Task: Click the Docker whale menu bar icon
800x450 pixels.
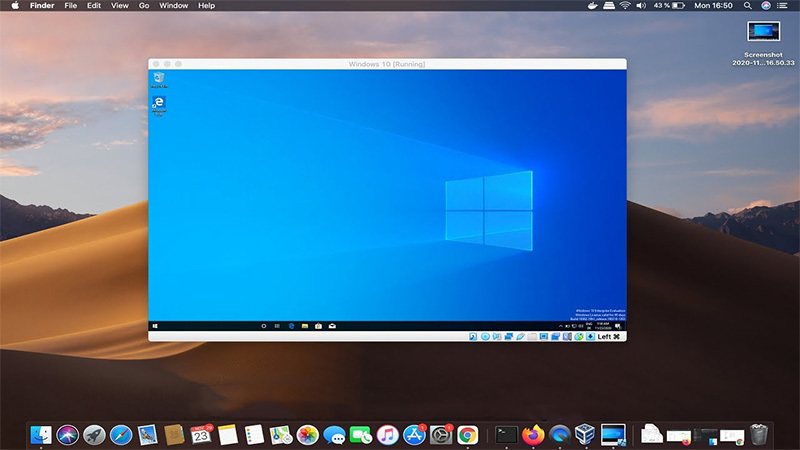Action: click(592, 6)
